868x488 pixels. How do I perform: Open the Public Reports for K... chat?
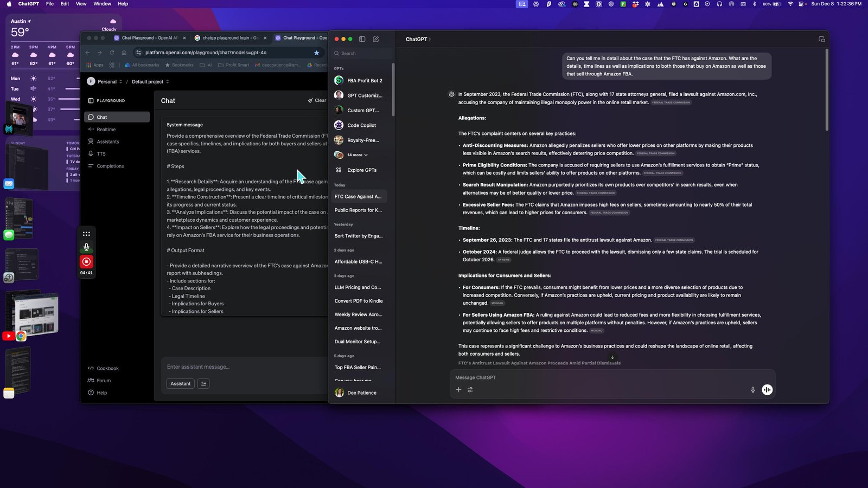coord(359,210)
